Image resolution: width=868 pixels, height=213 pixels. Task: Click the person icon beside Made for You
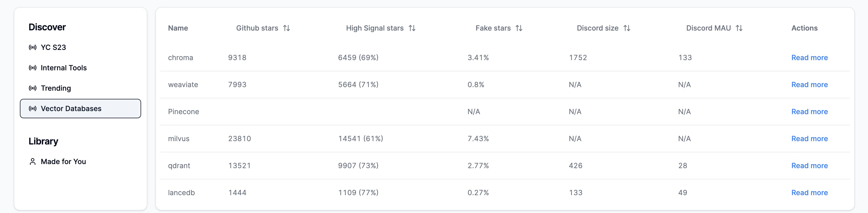pyautogui.click(x=33, y=162)
